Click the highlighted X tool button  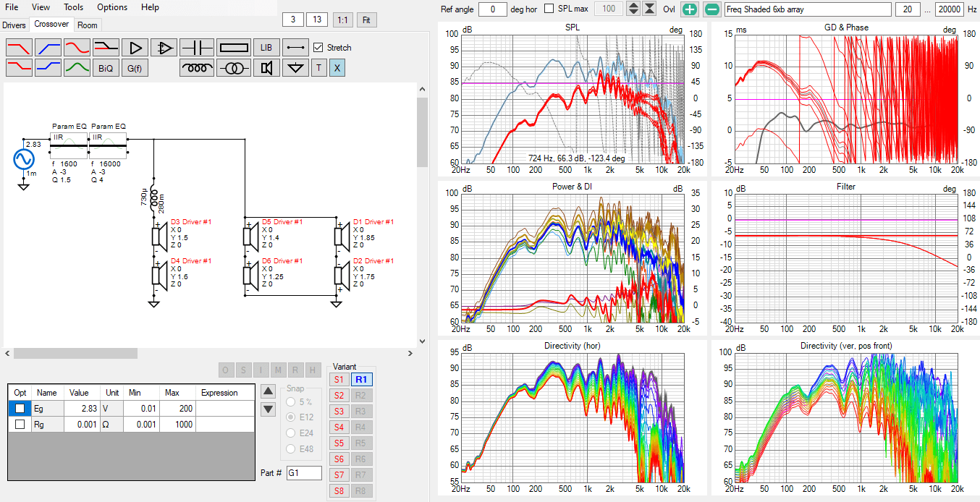pos(337,68)
